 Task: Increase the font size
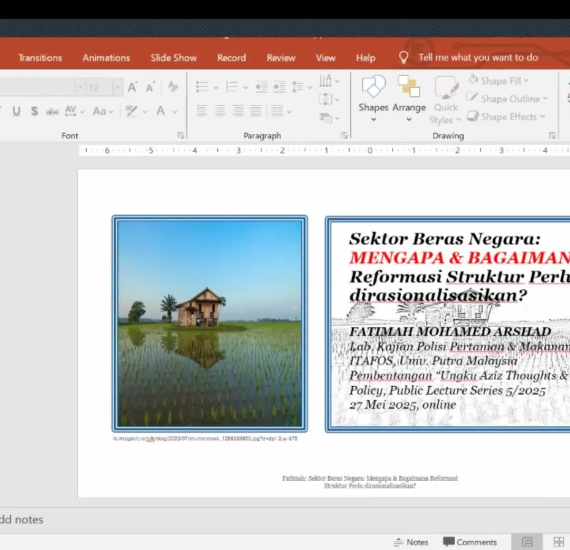click(132, 87)
